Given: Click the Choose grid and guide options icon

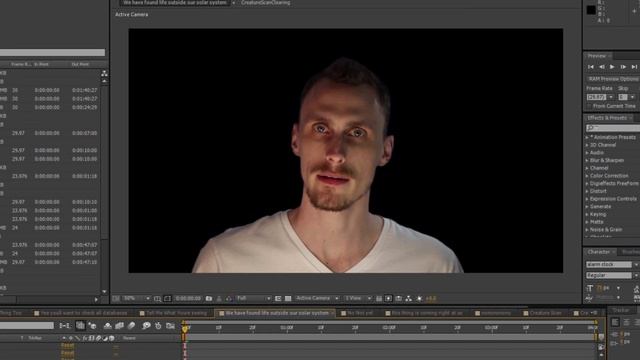Looking at the screenshot, I should tap(158, 299).
